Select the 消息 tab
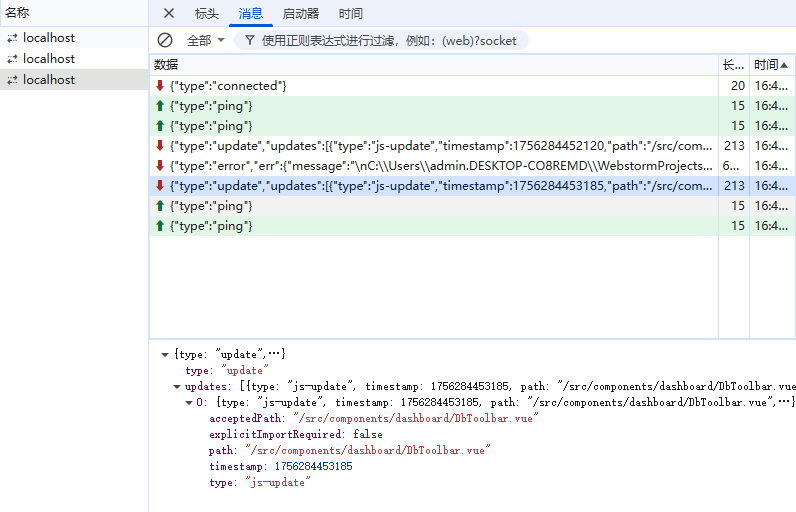Screen dimensions: 796x512 [251, 13]
